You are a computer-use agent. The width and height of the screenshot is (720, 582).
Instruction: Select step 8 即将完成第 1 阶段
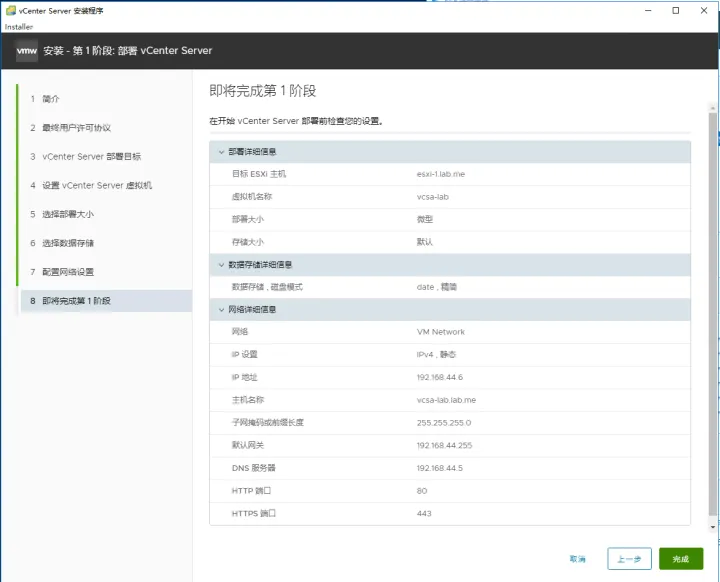[x=106, y=301]
